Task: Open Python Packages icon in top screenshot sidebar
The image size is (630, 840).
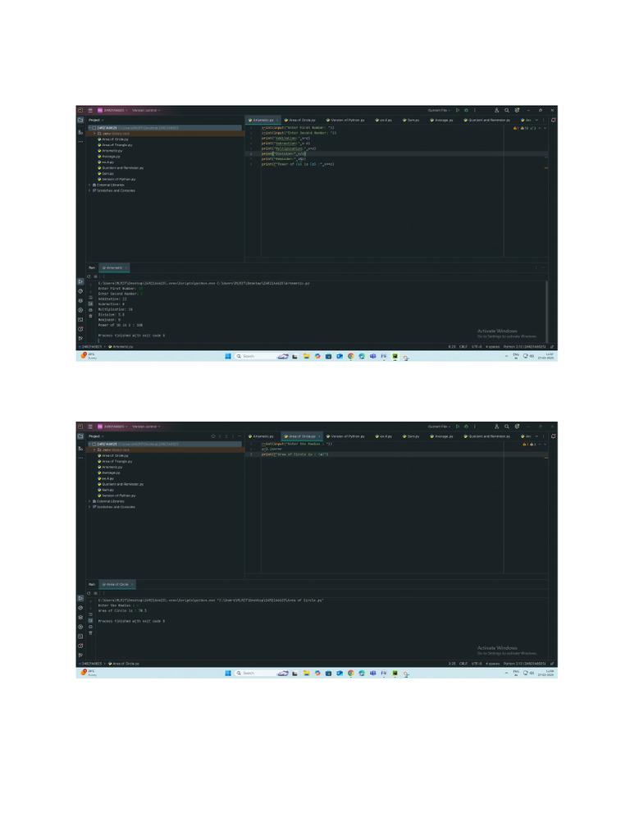Action: [x=80, y=300]
